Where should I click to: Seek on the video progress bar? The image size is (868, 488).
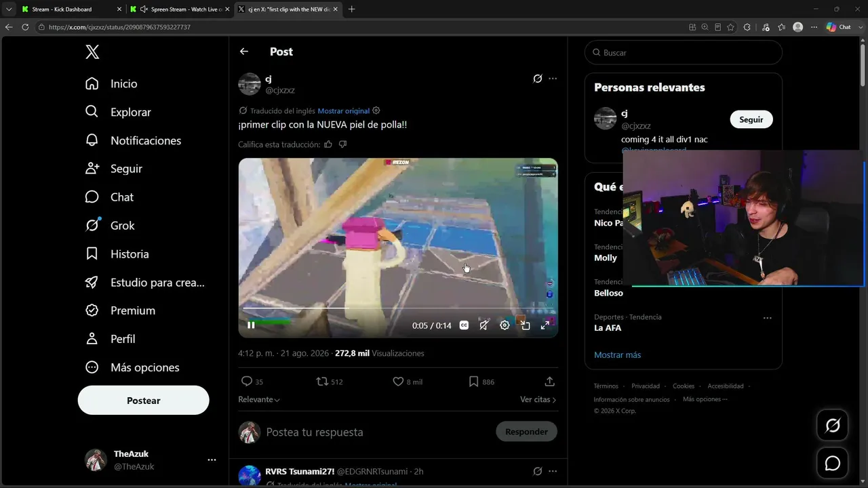398,308
